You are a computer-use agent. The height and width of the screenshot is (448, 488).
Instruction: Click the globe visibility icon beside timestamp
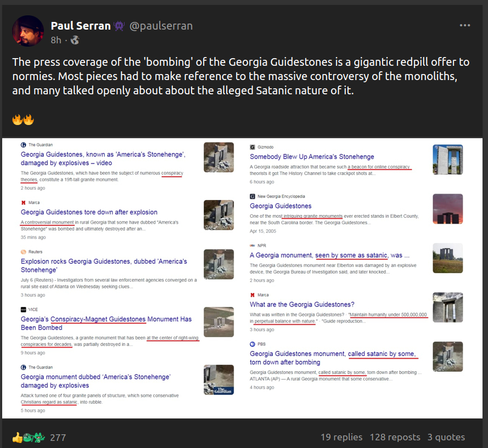tap(75, 40)
